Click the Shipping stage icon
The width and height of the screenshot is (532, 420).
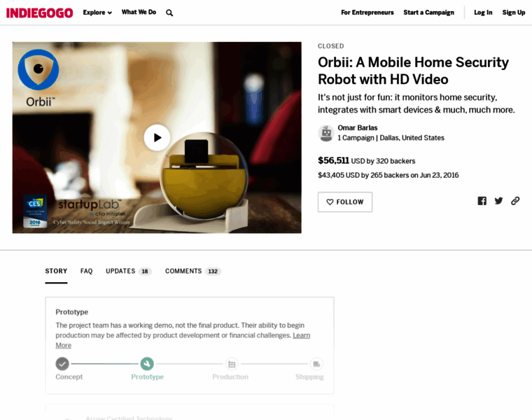[x=316, y=363]
